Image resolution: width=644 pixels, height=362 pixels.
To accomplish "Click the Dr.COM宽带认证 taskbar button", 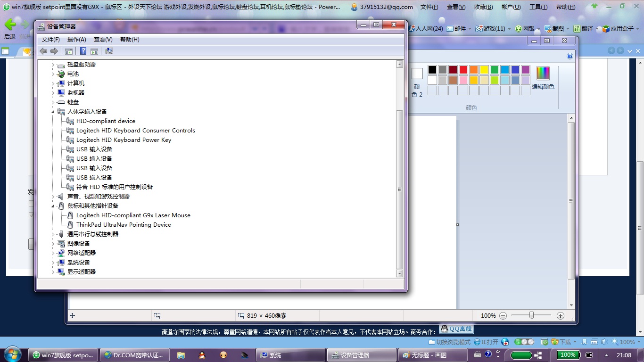I will 135,355.
